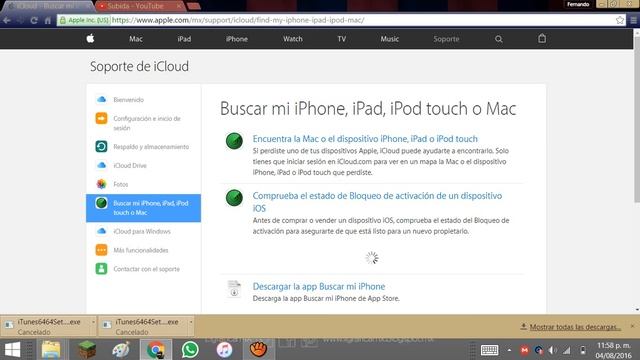Click the Soporte de iCloud heading

pyautogui.click(x=139, y=67)
